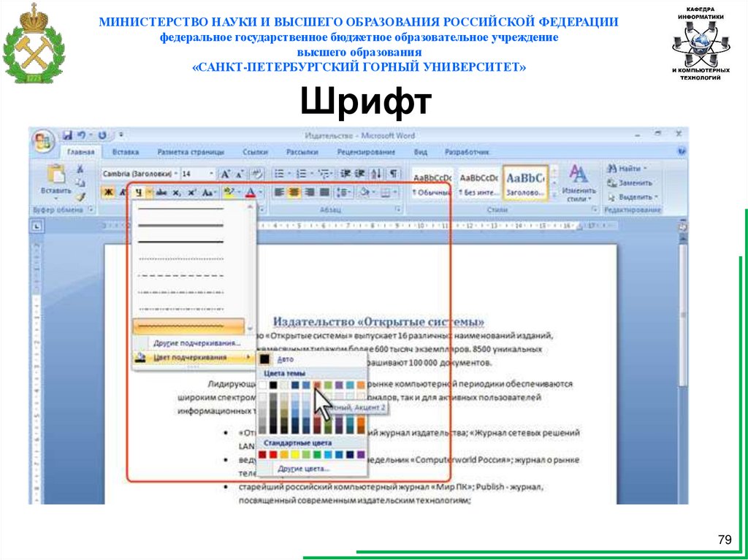Toggle italic formatting with the К button
The height and width of the screenshot is (560, 748).
point(123,192)
